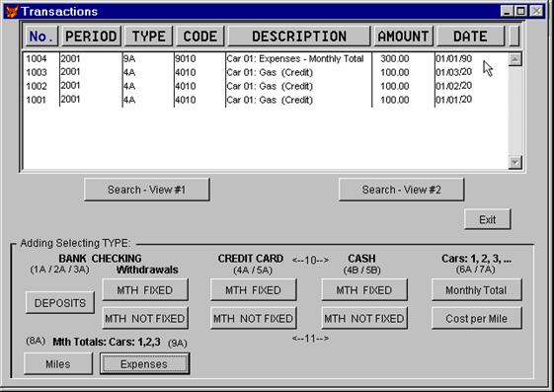Click the blank header right of DATE
Image resolution: width=554 pixels, height=392 pixels.
tap(514, 36)
